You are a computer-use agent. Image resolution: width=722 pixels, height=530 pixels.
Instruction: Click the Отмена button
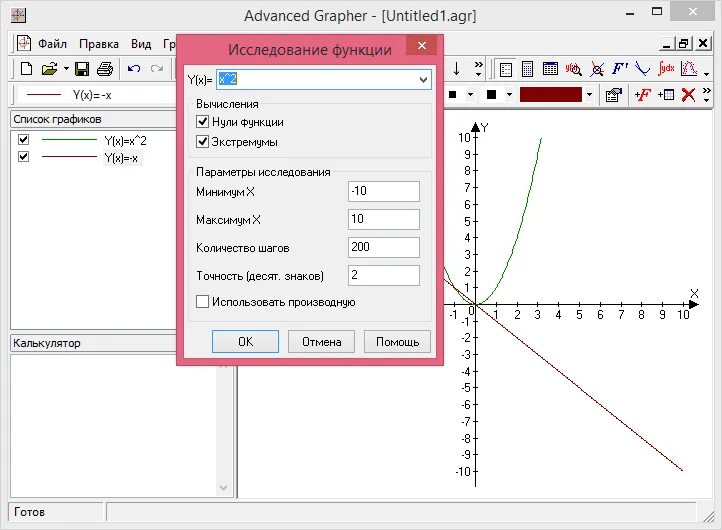click(x=321, y=342)
